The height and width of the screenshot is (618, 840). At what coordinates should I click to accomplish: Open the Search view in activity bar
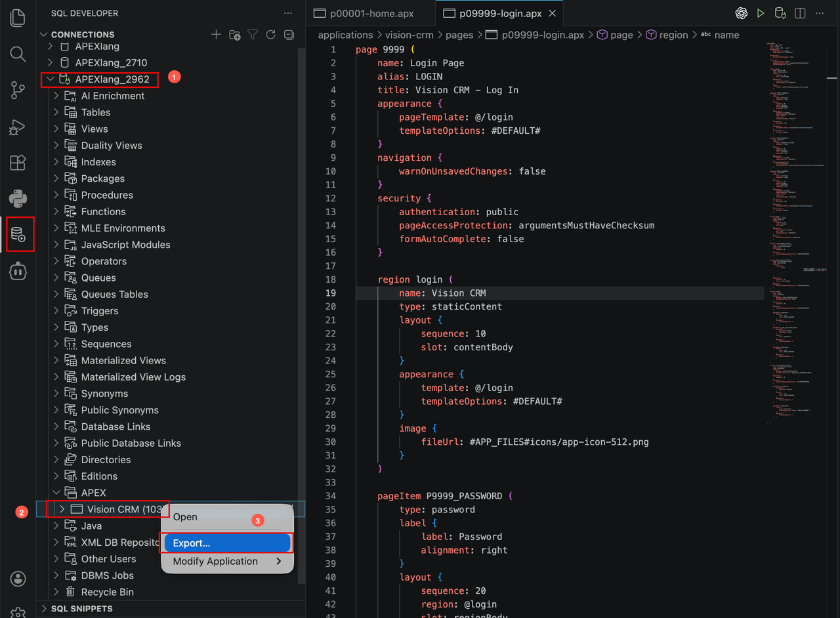tap(18, 54)
